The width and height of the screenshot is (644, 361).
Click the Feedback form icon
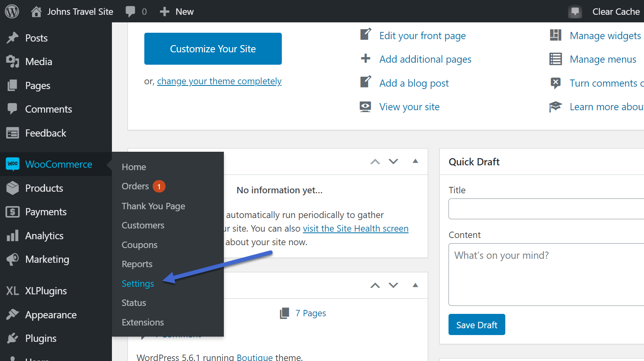pos(13,133)
